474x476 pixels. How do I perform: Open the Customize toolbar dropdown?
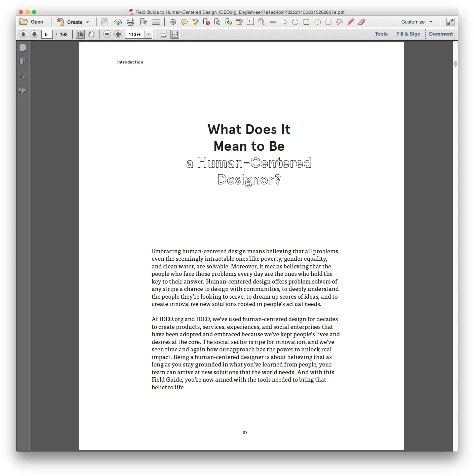(x=417, y=22)
